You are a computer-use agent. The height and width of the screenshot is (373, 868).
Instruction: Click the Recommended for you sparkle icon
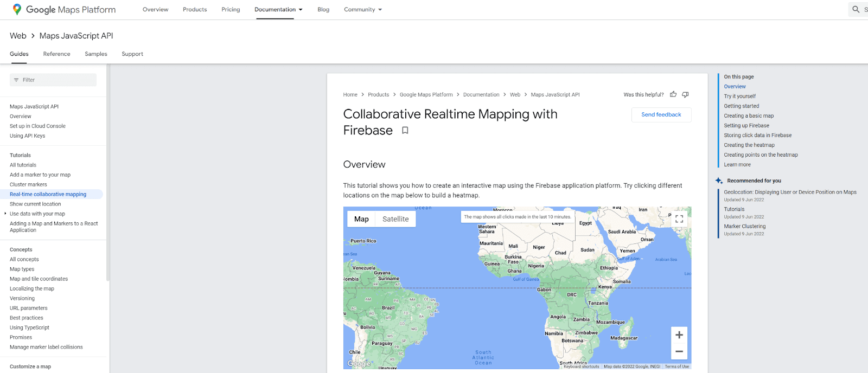(719, 181)
